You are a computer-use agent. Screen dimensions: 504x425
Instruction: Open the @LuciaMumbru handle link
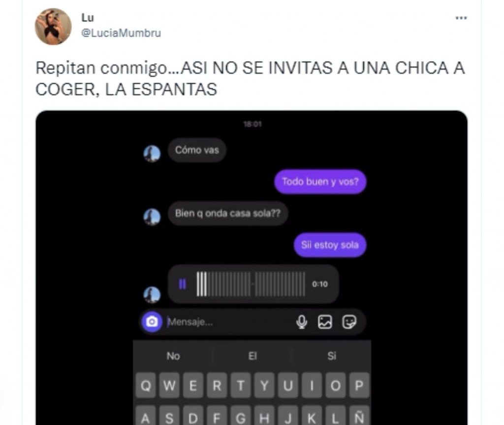coord(121,33)
